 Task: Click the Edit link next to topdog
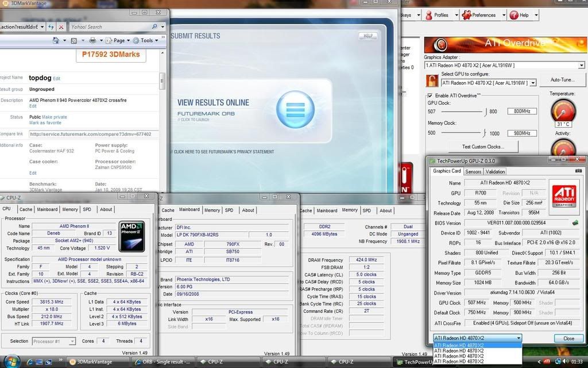57,79
